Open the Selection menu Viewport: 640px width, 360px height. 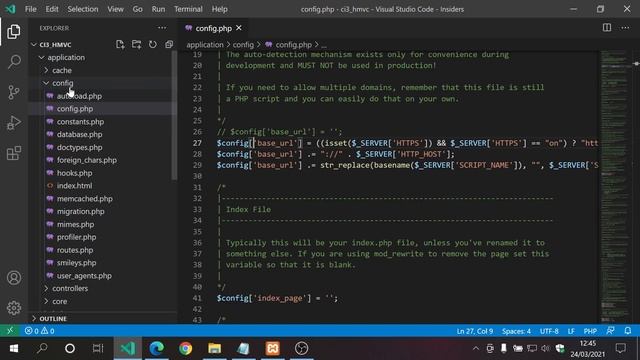pyautogui.click(x=83, y=9)
